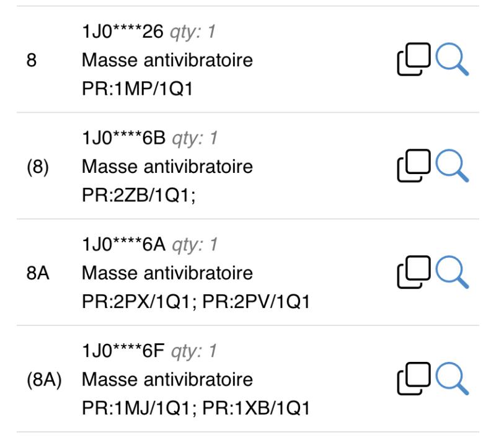Search for part 1J0****26
Viewport: 496px width, 448px height.
click(452, 59)
